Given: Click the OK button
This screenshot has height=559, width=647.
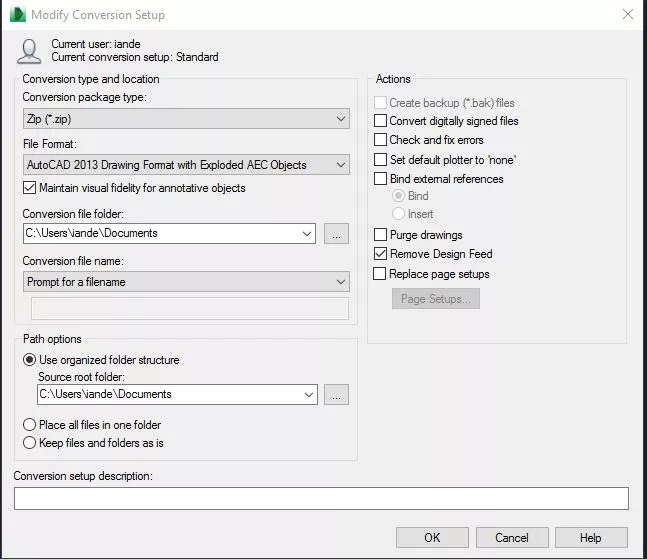Looking at the screenshot, I should coord(432,538).
